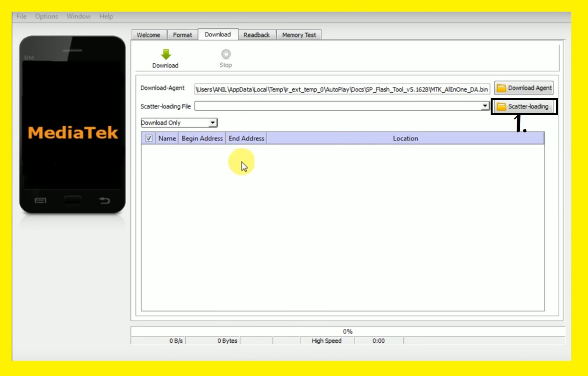588x376 pixels.
Task: Click the Stop icon
Action: tap(226, 54)
